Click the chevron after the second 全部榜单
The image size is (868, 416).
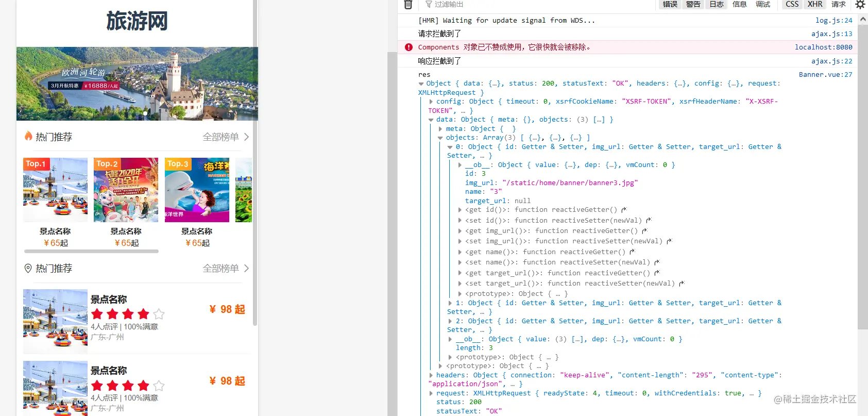tap(246, 269)
